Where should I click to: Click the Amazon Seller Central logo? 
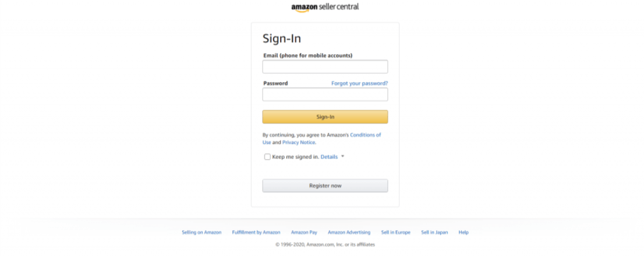click(325, 8)
